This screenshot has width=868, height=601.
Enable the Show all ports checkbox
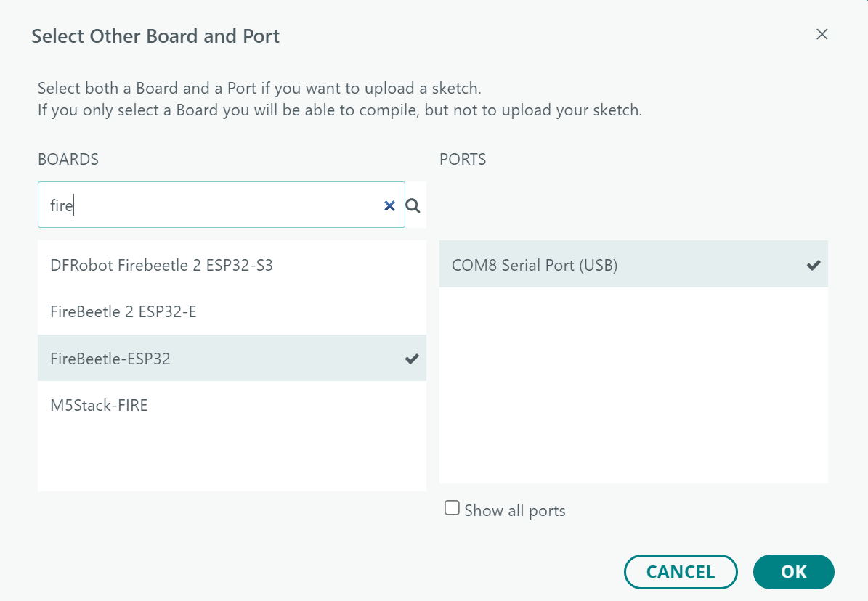pos(452,508)
